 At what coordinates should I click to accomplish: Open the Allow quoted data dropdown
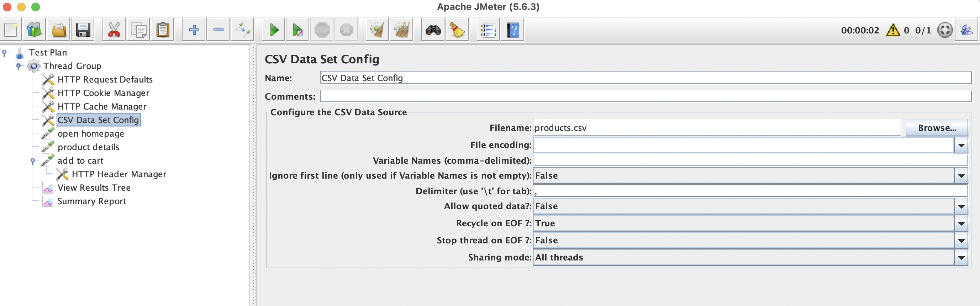[961, 206]
